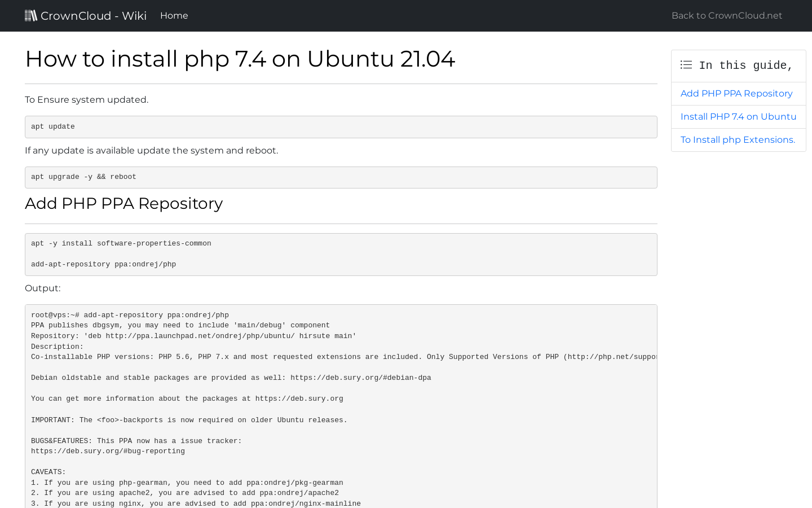Click the list icon beside "In this guide,"
The image size is (812, 508).
pyautogui.click(x=686, y=65)
